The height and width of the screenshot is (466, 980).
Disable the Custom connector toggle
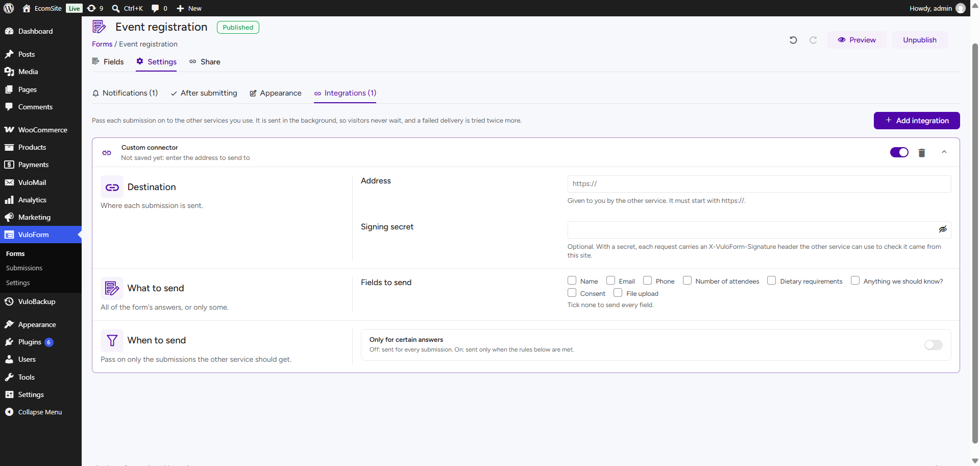(x=899, y=152)
